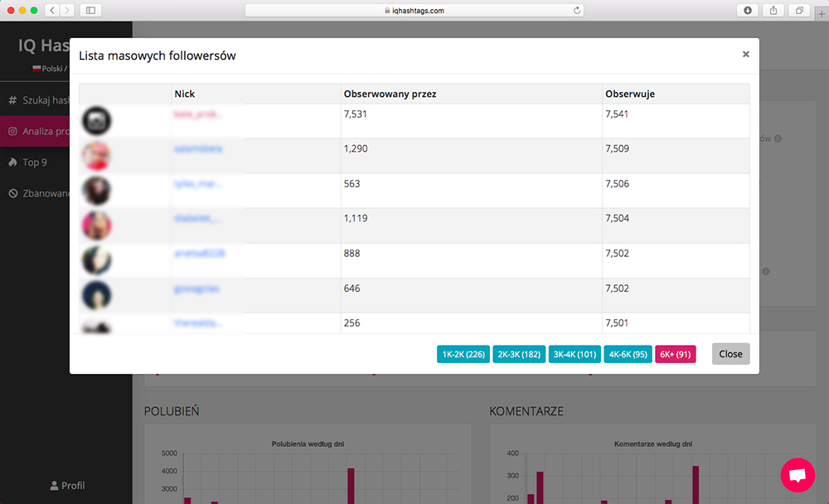This screenshot has width=829, height=504.
Task: Click the Safari back arrow button
Action: tap(51, 11)
